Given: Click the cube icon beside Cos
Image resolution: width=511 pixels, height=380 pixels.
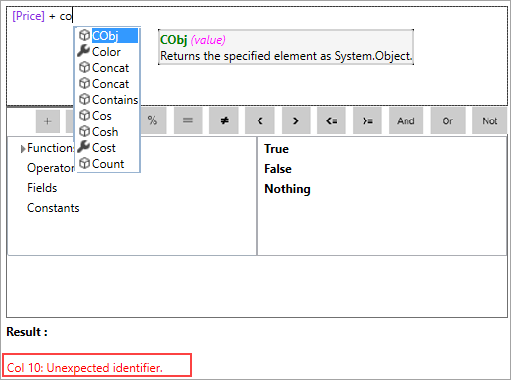Looking at the screenshot, I should pos(84,115).
